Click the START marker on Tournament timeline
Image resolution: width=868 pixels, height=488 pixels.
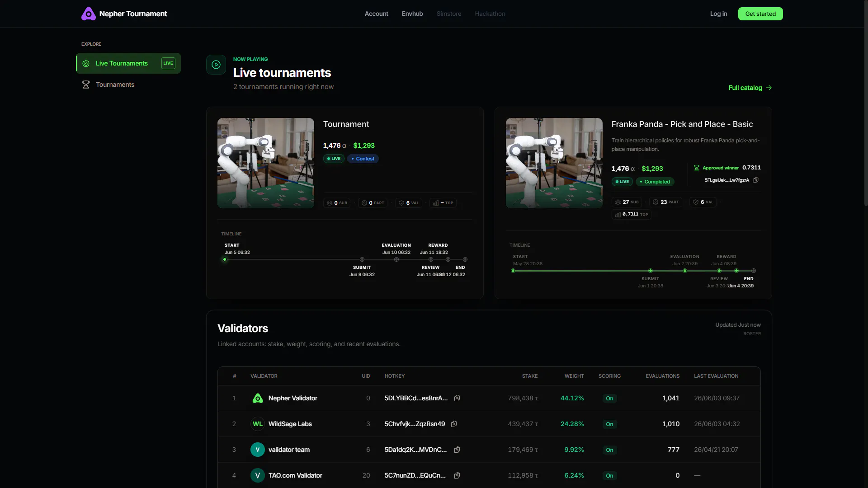pyautogui.click(x=225, y=259)
